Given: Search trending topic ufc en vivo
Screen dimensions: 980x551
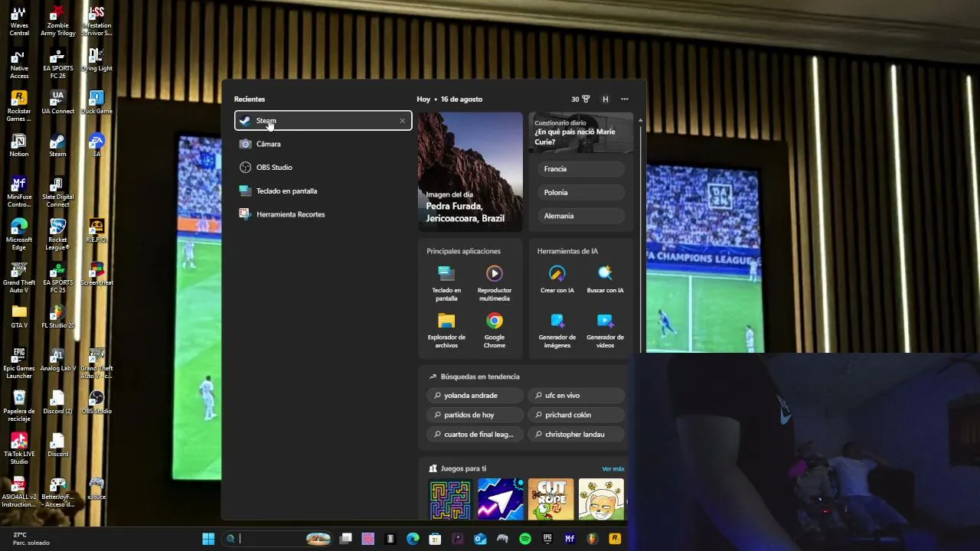Looking at the screenshot, I should click(576, 396).
